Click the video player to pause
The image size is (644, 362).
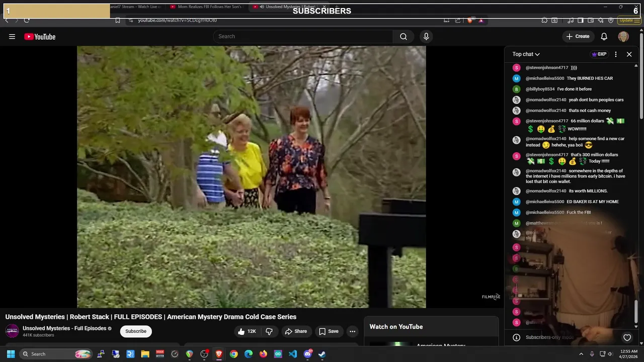[251, 177]
